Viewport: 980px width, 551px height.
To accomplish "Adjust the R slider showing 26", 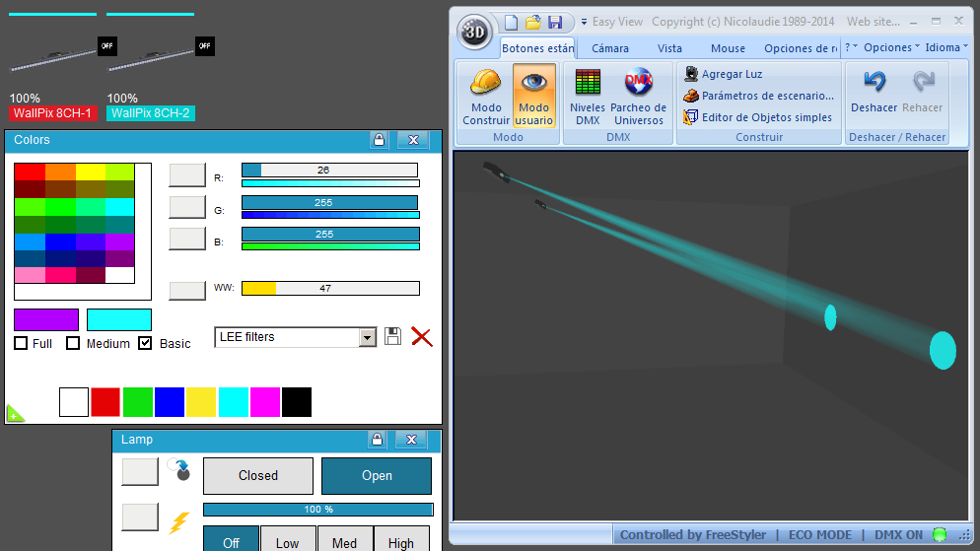I will (x=329, y=170).
